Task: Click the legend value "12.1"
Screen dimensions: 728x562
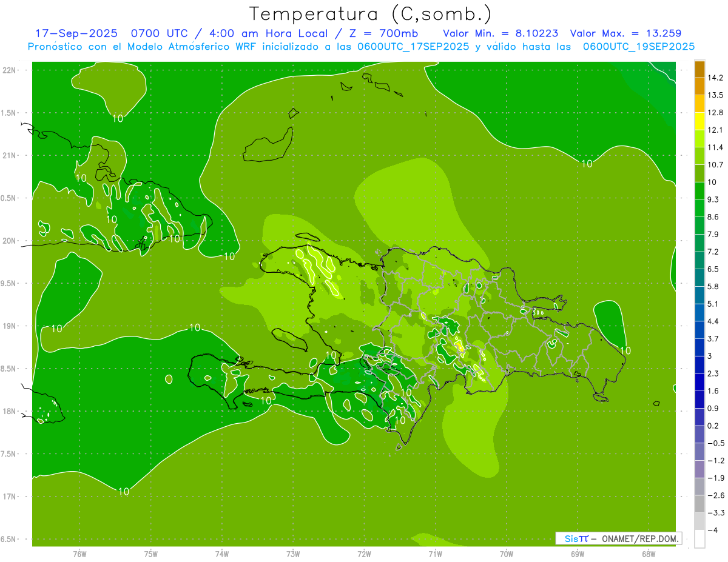Action: click(716, 130)
